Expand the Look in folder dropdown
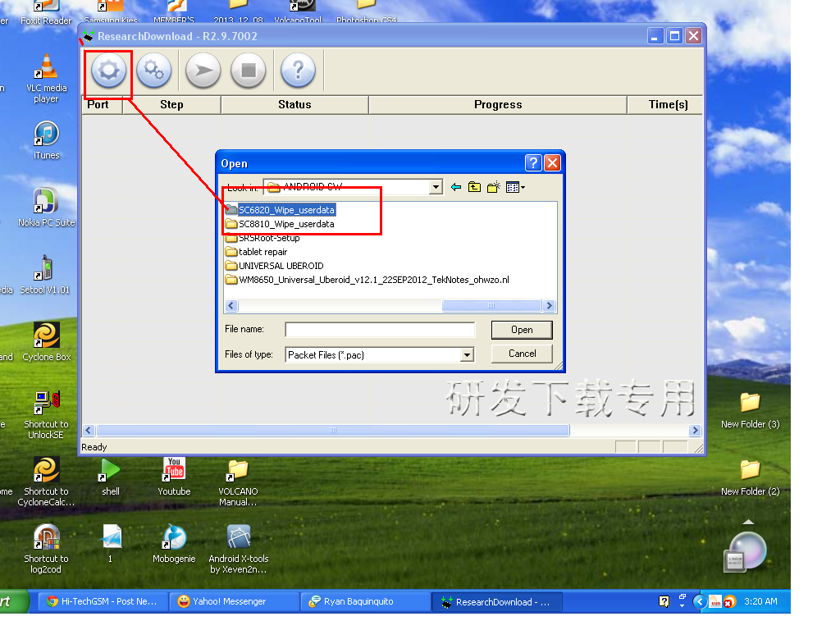 click(436, 188)
